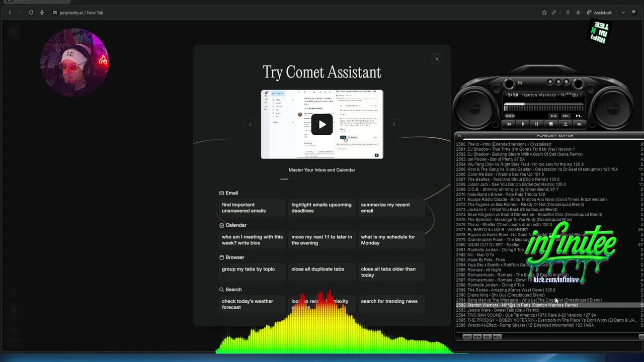Screen dimensions: 644x362
Task: Expand the browser chevron dropdown menu
Action: tap(623, 13)
